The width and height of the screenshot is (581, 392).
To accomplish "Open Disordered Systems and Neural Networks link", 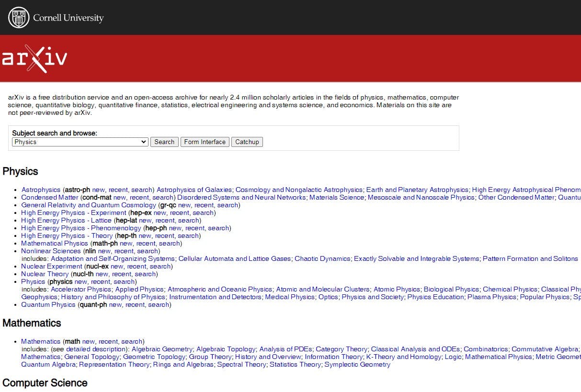I will (x=241, y=198).
